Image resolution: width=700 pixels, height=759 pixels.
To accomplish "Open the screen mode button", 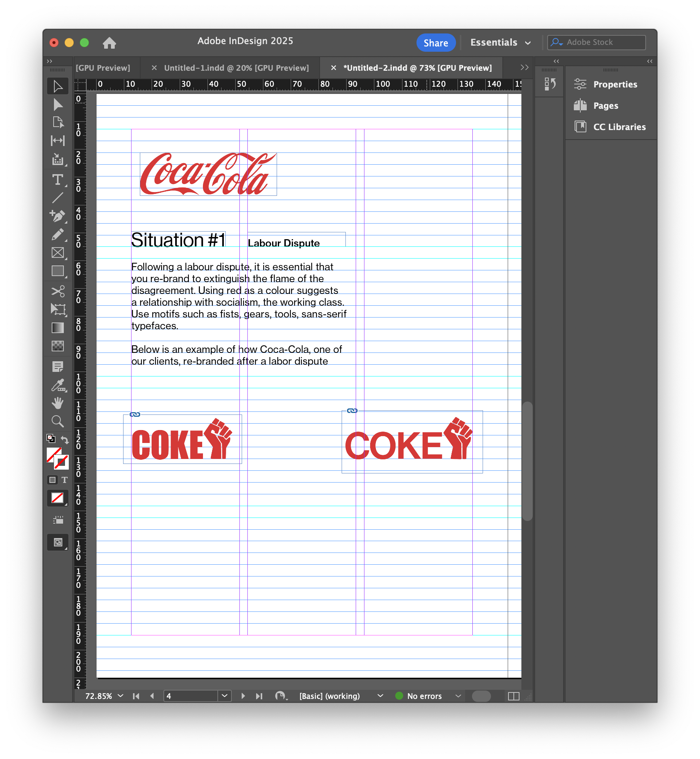I will [58, 542].
